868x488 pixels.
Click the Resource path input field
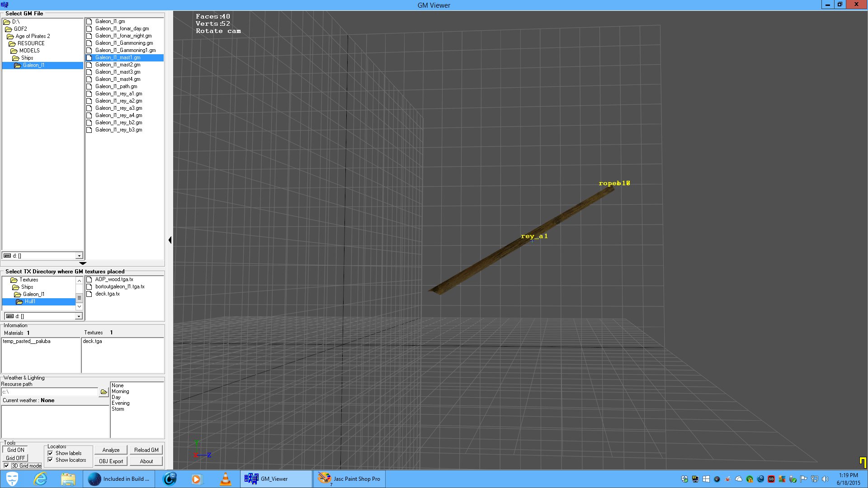(50, 392)
